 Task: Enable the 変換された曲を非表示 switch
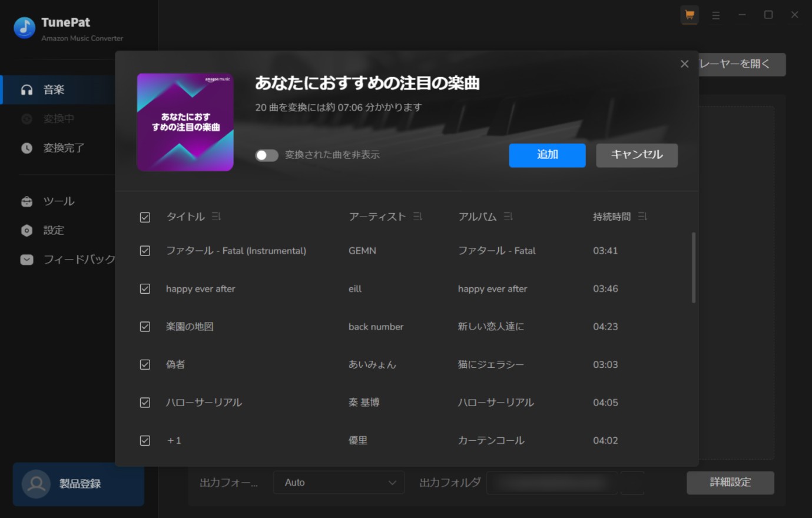266,155
